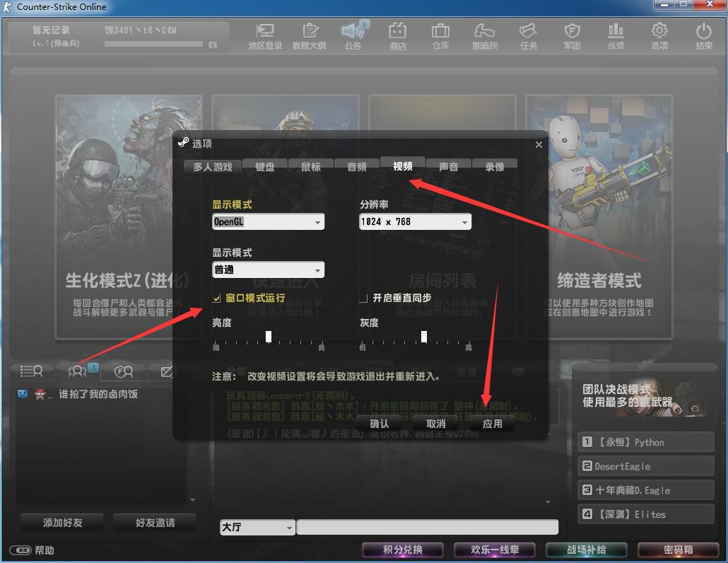Show the player list icon tab

pyautogui.click(x=32, y=371)
